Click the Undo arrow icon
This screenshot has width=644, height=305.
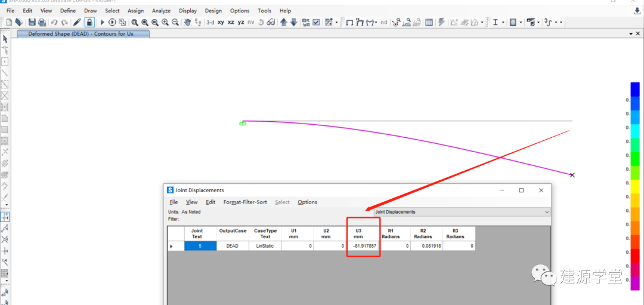(x=54, y=22)
